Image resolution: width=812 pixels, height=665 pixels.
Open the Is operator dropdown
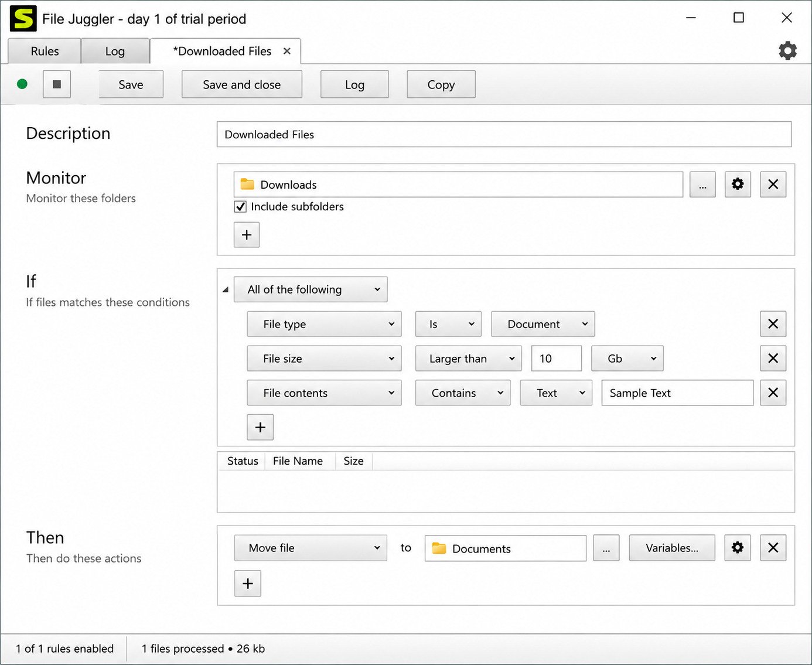click(448, 324)
